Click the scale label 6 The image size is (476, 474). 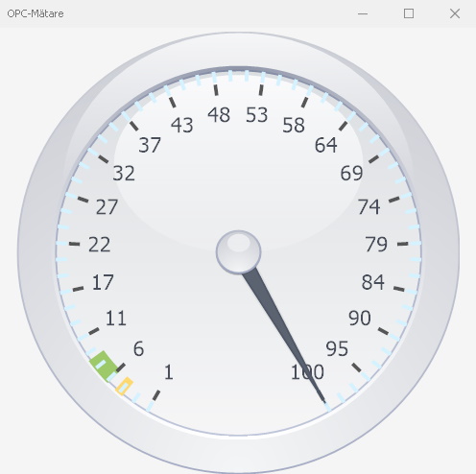click(x=138, y=348)
